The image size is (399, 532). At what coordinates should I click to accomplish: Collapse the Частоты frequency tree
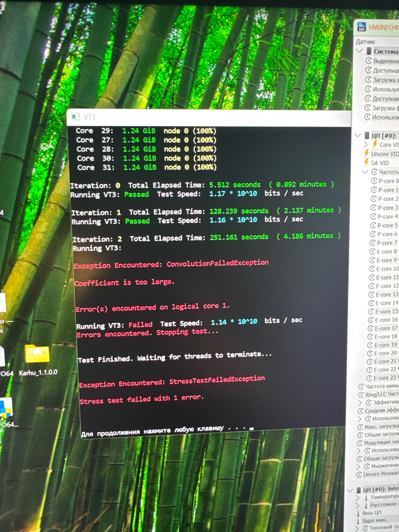[365, 172]
